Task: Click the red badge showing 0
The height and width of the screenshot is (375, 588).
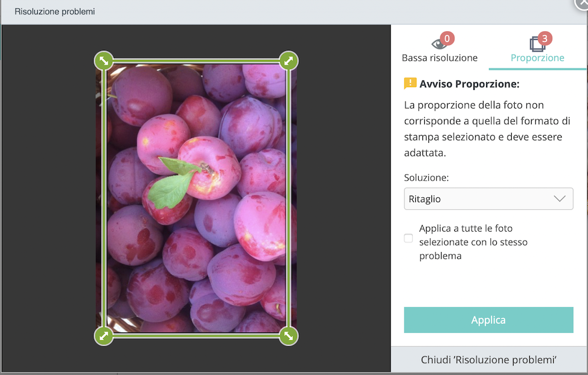Action: click(447, 38)
